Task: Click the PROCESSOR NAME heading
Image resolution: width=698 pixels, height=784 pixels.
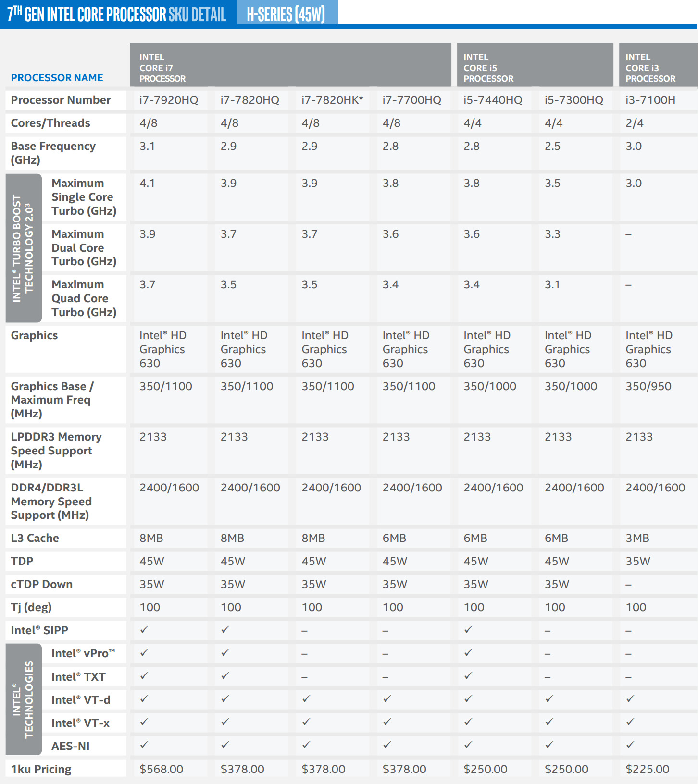Action: pyautogui.click(x=57, y=78)
